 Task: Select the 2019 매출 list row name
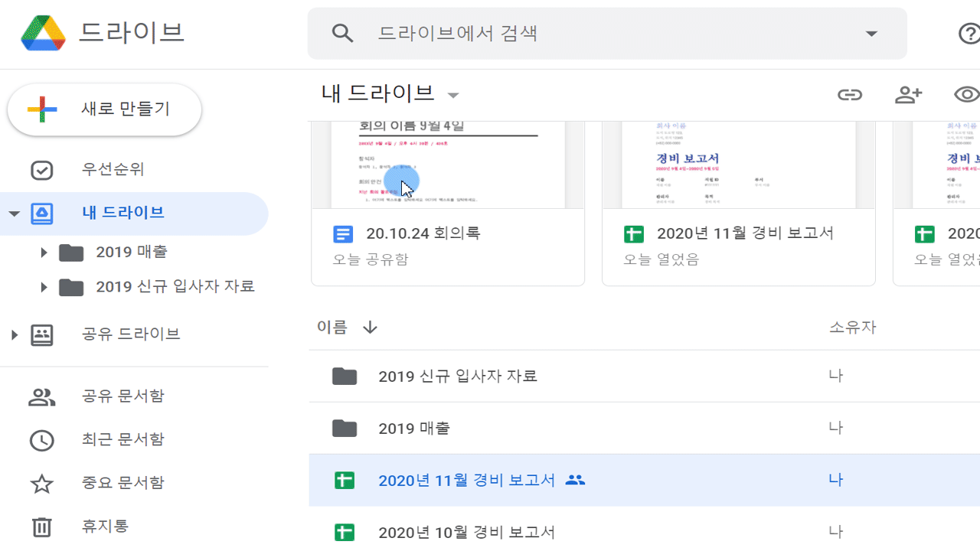point(414,429)
